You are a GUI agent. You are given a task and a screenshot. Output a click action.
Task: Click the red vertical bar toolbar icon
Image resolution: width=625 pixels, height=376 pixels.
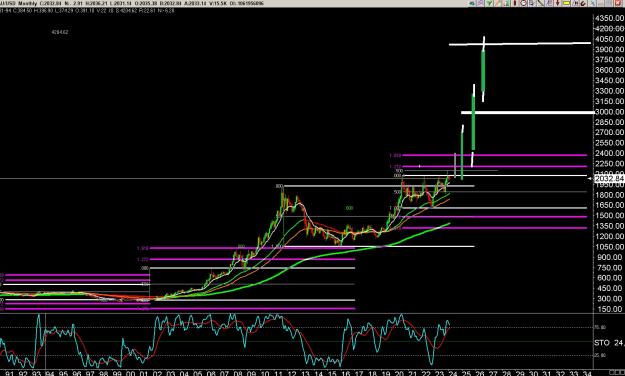(515, 3)
